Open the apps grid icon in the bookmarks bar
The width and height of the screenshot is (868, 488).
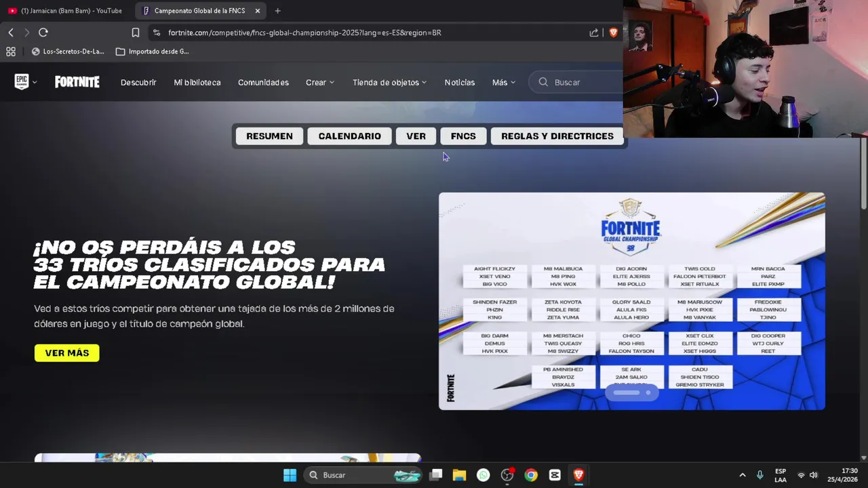click(x=11, y=52)
